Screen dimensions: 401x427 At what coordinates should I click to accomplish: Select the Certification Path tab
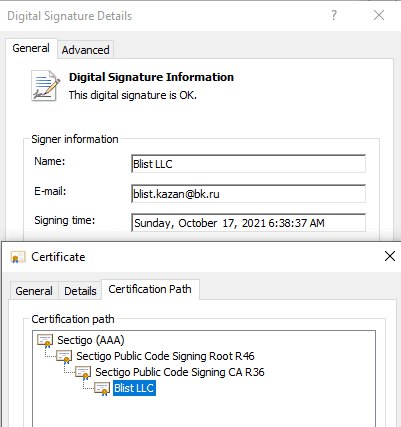(x=150, y=289)
